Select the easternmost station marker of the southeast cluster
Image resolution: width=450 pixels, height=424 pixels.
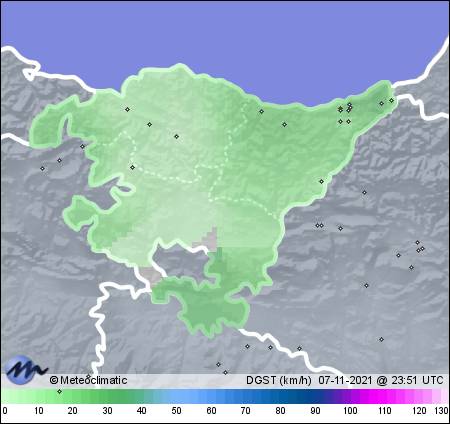pyautogui.click(x=423, y=249)
